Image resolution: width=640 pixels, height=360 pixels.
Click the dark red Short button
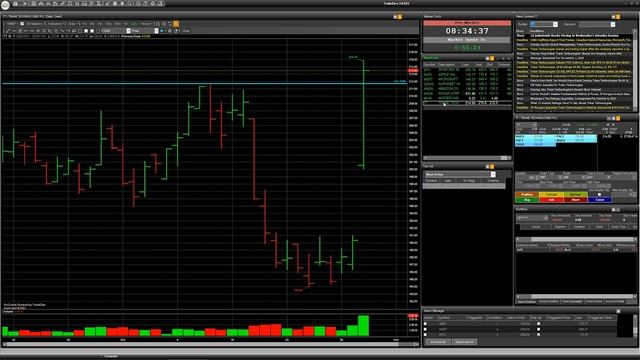point(576,200)
